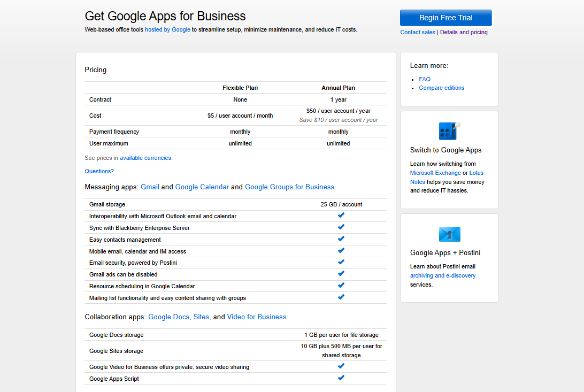Click checkmark for Google Video for Business row
Image resolution: width=584 pixels, height=392 pixels.
(x=341, y=366)
